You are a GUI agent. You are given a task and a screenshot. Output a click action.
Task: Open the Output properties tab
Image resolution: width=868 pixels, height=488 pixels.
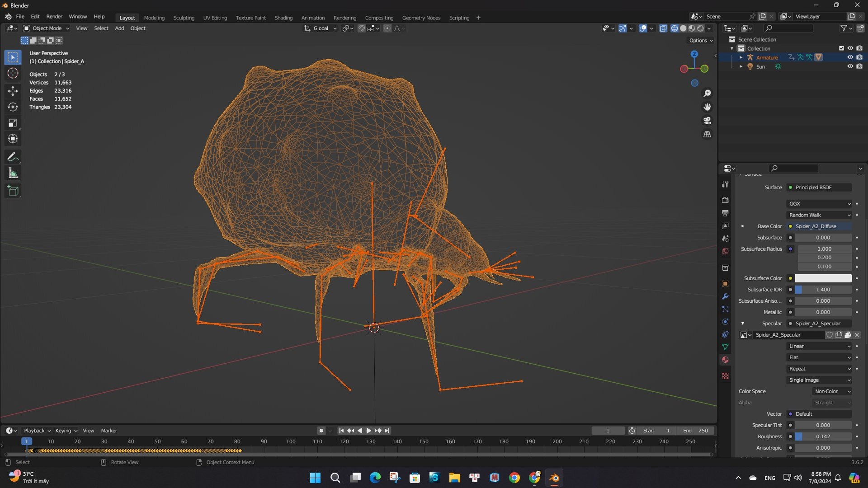point(725,213)
